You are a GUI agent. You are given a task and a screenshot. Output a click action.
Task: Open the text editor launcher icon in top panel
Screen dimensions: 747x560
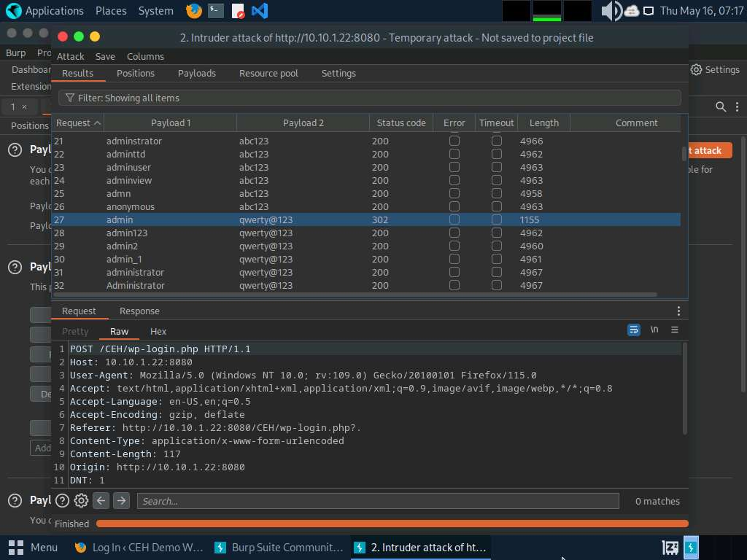click(238, 10)
